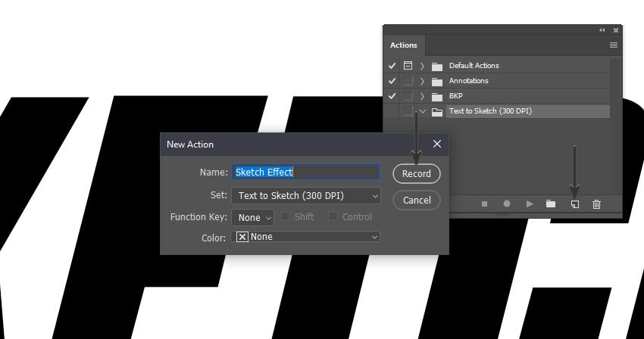Image resolution: width=644 pixels, height=339 pixels.
Task: Toggle dialog box for Text to Sketch set
Action: 408,111
